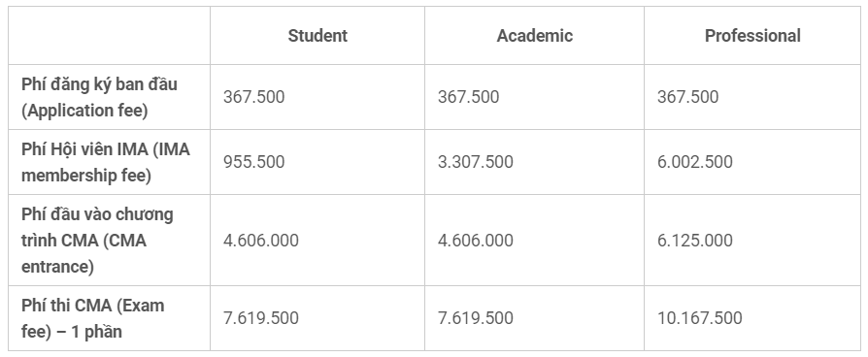This screenshot has width=868, height=357.
Task: Click Professional membership fee 6.002.500
Action: coord(695,162)
